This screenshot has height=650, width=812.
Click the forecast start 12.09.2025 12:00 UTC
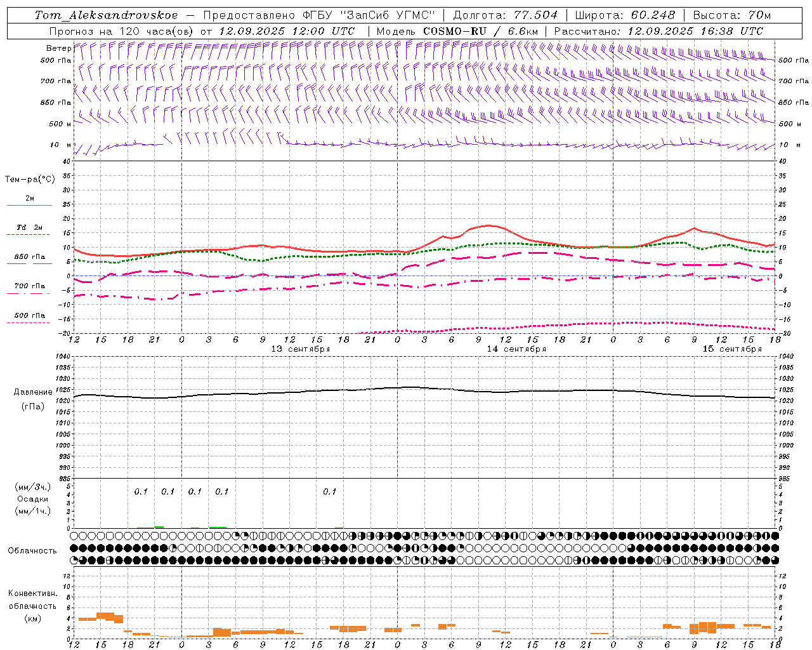287,31
